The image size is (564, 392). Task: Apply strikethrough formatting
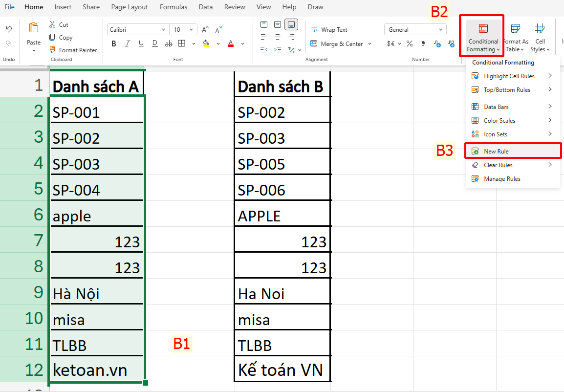[169, 43]
